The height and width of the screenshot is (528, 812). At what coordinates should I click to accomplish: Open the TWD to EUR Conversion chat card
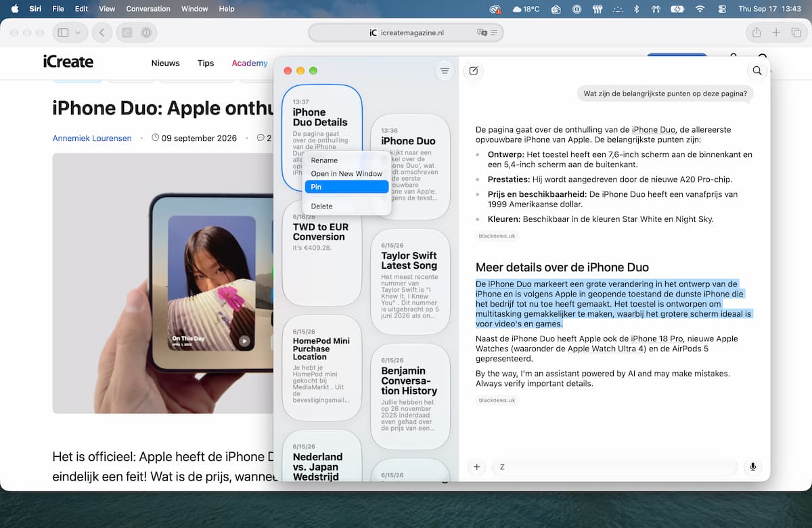pyautogui.click(x=321, y=252)
